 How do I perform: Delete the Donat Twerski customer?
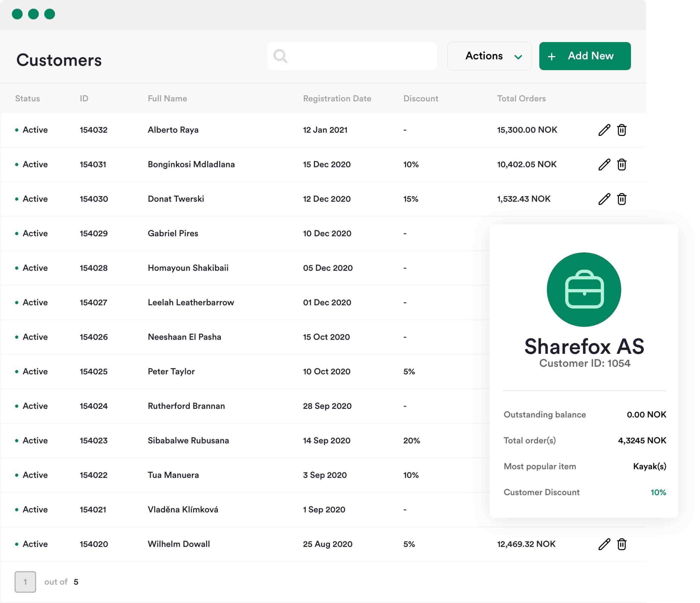coord(622,199)
